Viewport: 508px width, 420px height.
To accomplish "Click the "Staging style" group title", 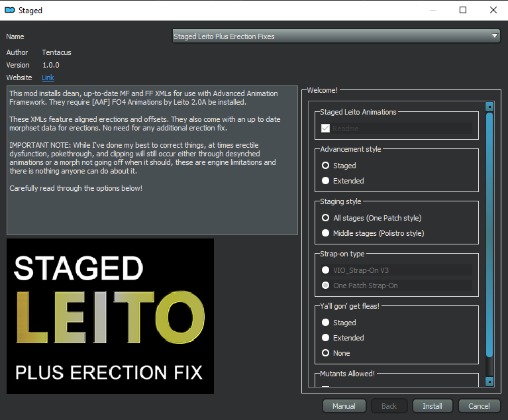I will click(340, 201).
